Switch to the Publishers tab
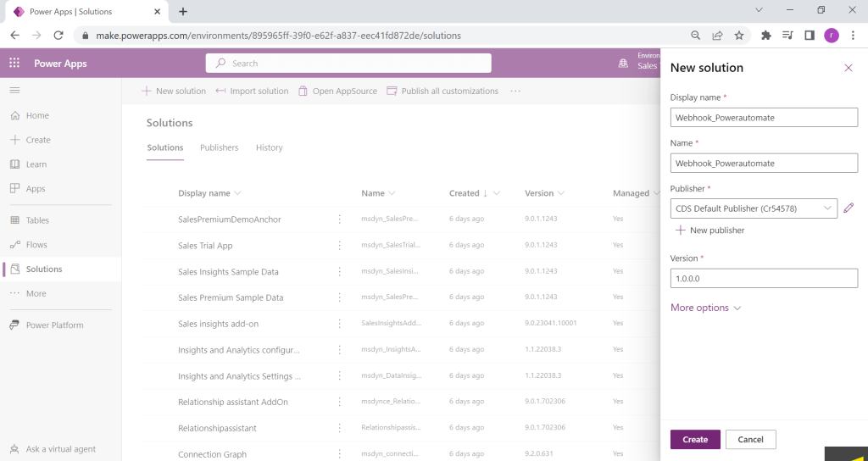Screen dimensions: 868x461 point(219,147)
